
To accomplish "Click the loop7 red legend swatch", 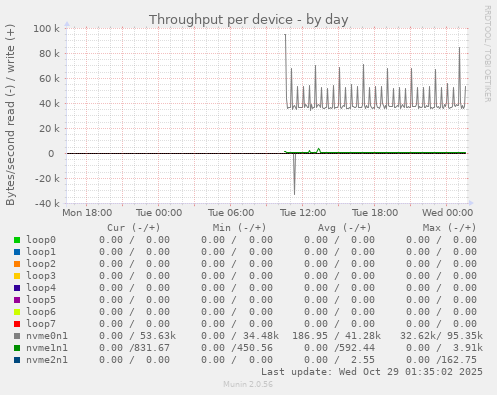I will click(x=17, y=324).
